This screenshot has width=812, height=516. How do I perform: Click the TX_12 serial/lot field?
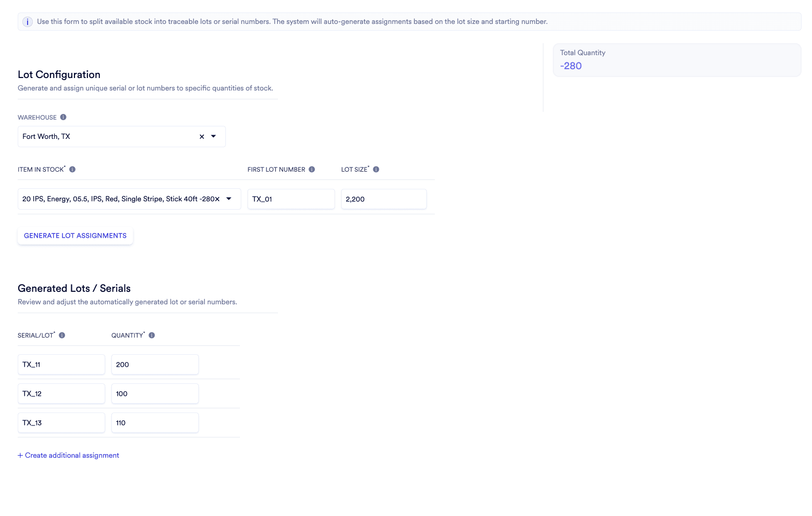61,393
